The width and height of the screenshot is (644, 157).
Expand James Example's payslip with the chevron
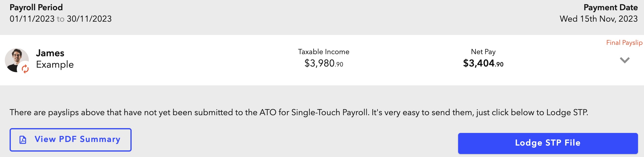[625, 60]
